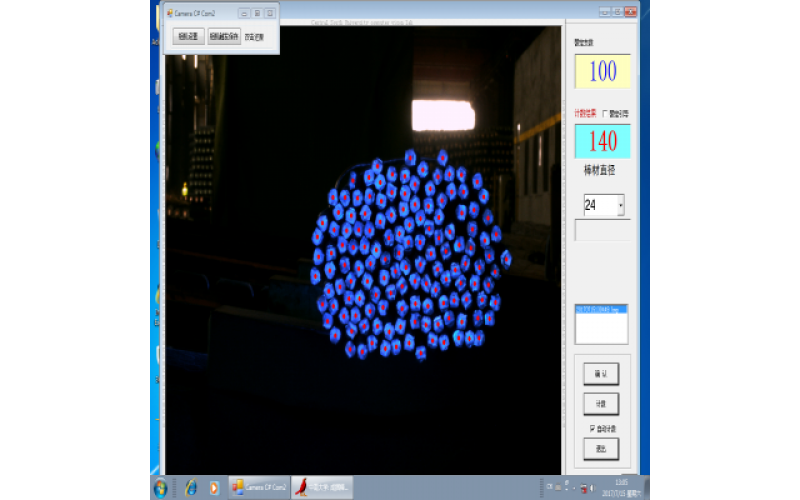Click the yellow box showing 100
Screen dimensions: 800x500
(x=603, y=71)
